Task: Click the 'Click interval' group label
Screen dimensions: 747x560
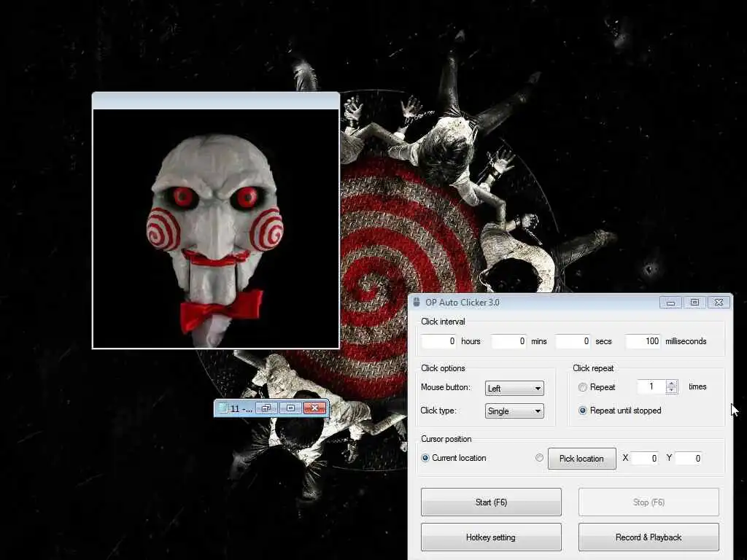Action: (x=443, y=322)
